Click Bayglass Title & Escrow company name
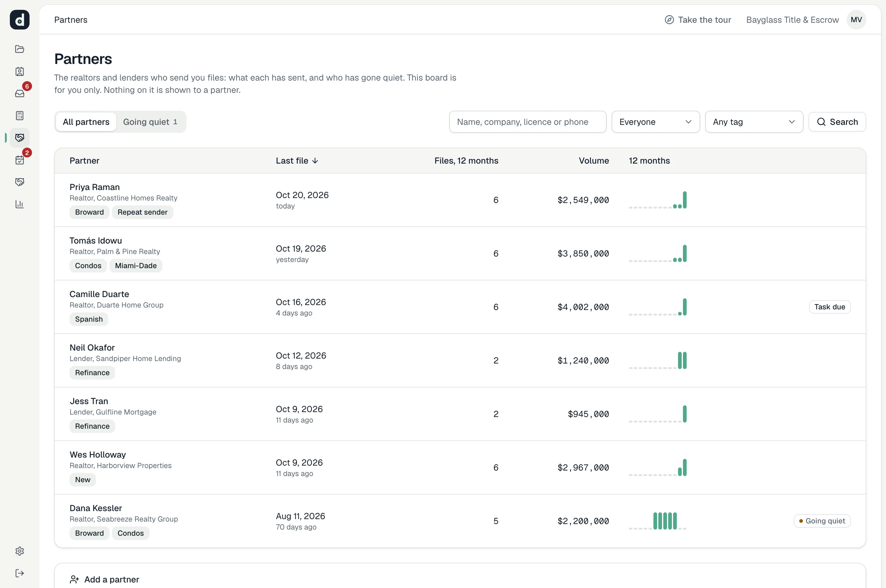The height and width of the screenshot is (588, 886). coord(792,19)
